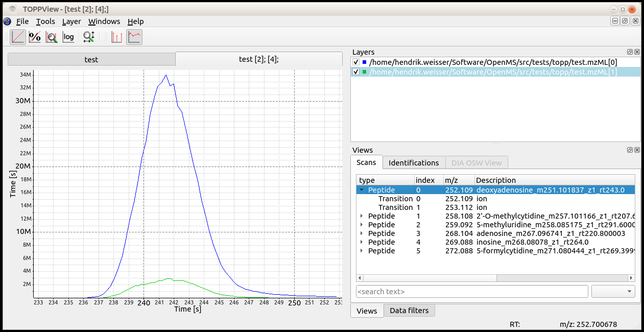Select the connected lines draw mode icon
The image size is (644, 332).
point(134,36)
